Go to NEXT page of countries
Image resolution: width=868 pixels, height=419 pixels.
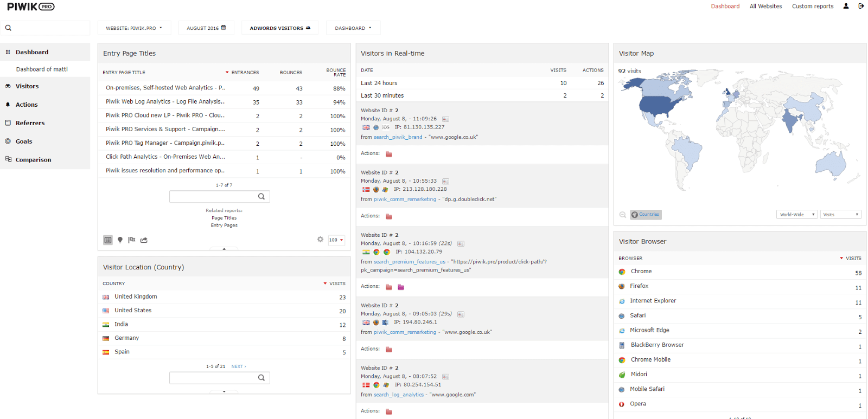pos(239,367)
